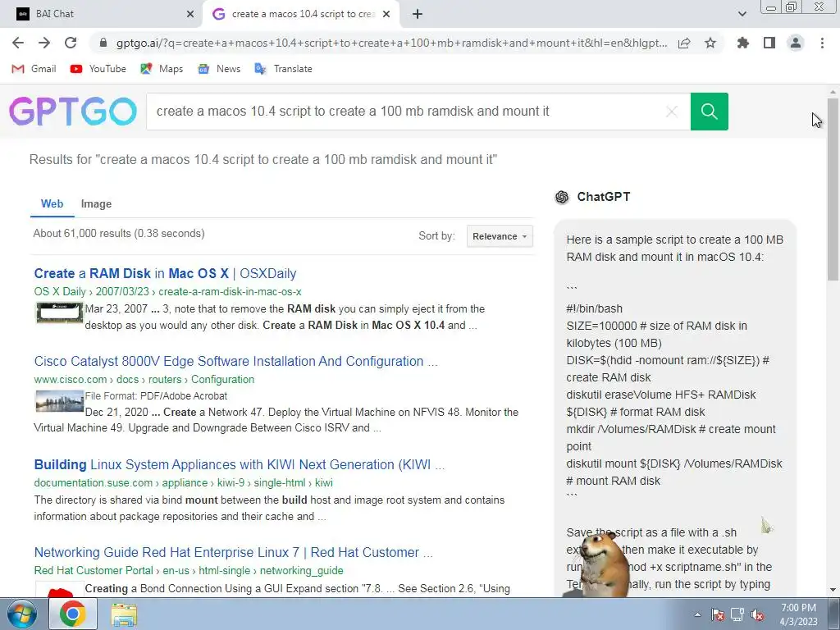The image size is (840, 630).
Task: Close the BAI Chat tab
Action: (190, 15)
